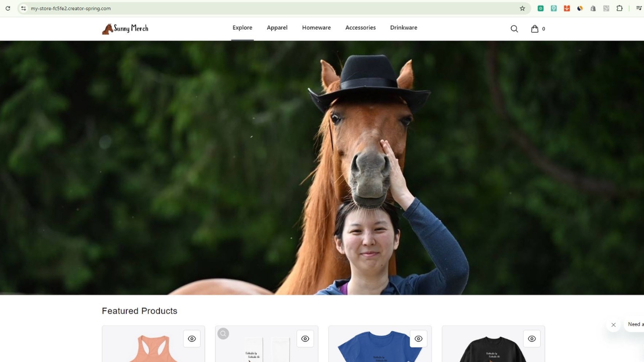Open the Accessories category menu
Screen dimensions: 644x362
coord(360,28)
